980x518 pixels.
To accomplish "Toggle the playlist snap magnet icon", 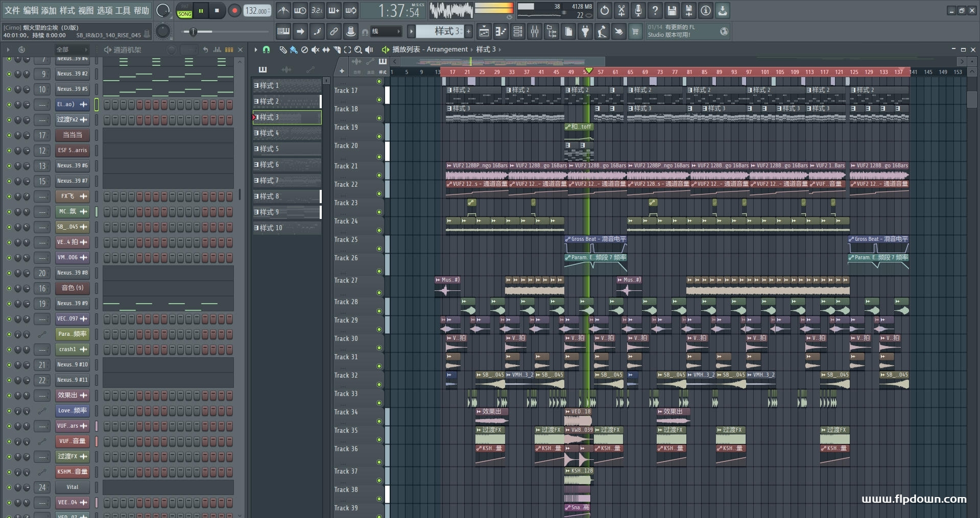I will pos(266,50).
